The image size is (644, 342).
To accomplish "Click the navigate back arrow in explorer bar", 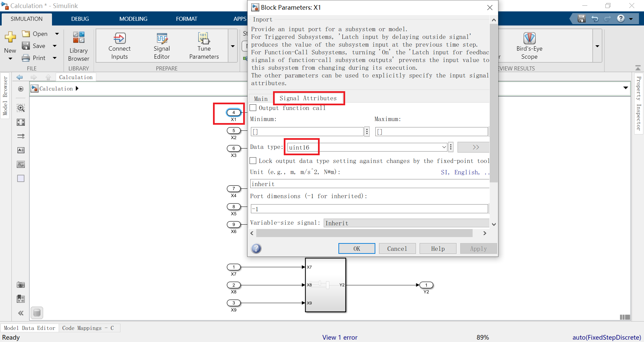I will point(20,77).
